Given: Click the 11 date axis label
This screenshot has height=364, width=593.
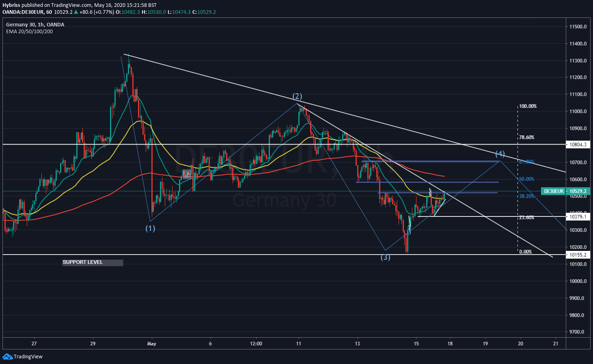Looking at the screenshot, I should click(299, 344).
